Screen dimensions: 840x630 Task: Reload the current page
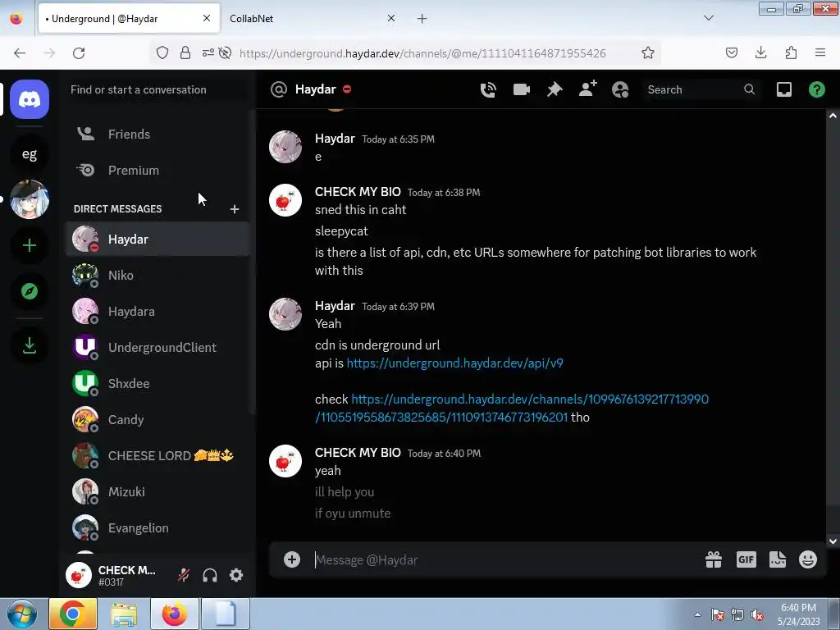coord(79,53)
